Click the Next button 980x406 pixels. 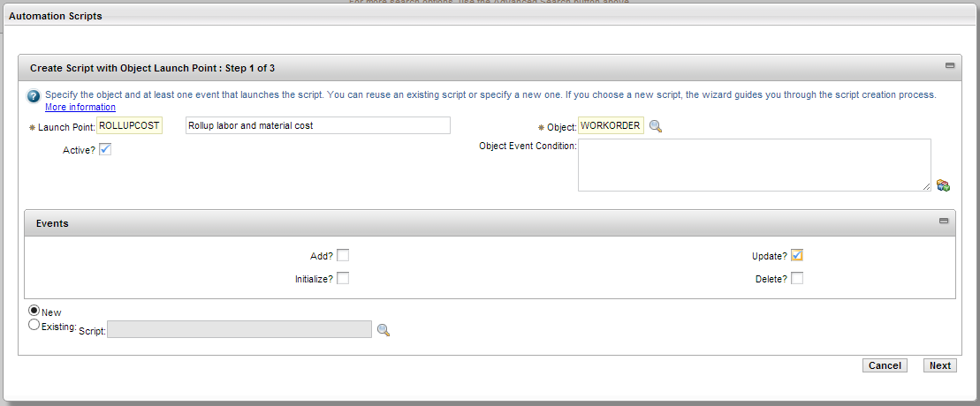point(940,365)
